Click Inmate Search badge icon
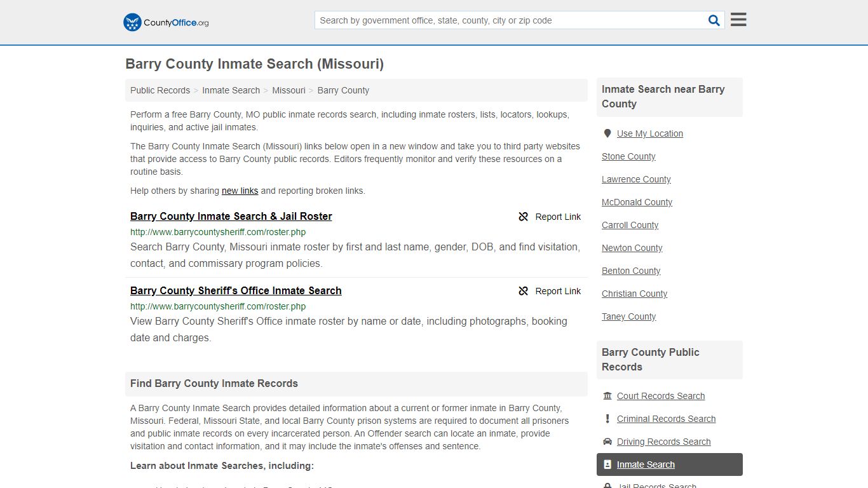This screenshot has height=488, width=868. coord(607,464)
